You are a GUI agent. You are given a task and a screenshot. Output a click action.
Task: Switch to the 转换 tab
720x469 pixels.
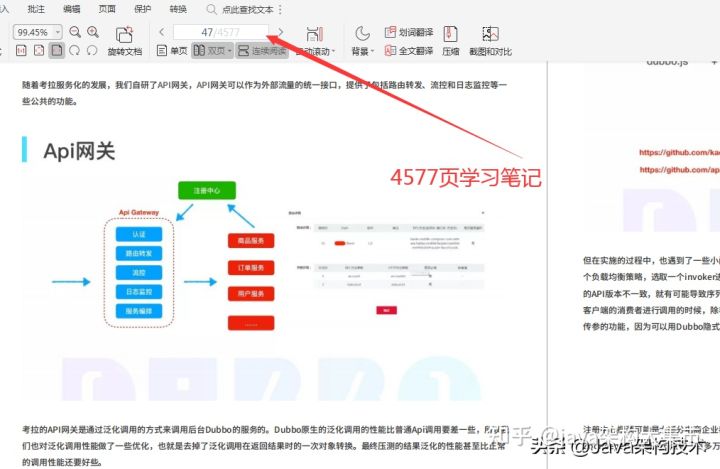click(178, 9)
